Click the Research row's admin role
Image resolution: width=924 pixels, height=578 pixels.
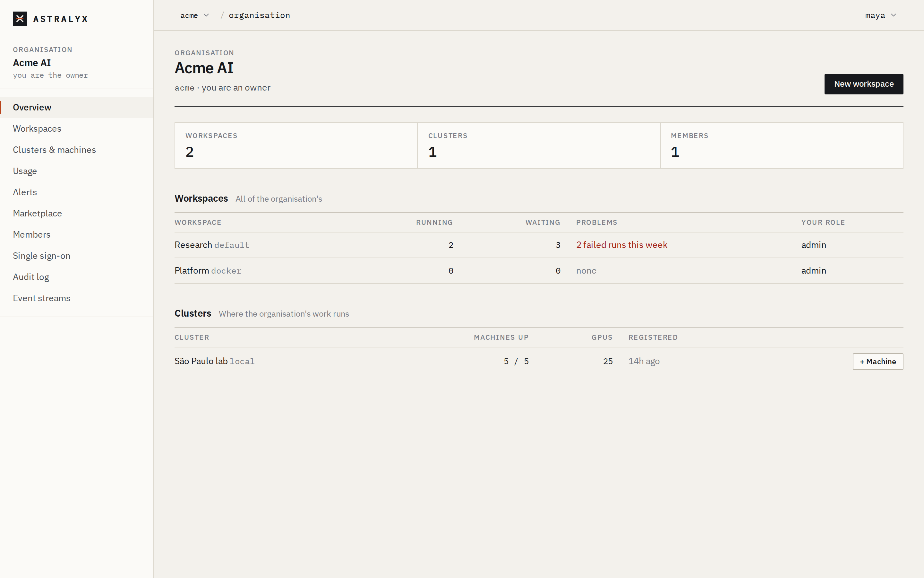coord(814,245)
